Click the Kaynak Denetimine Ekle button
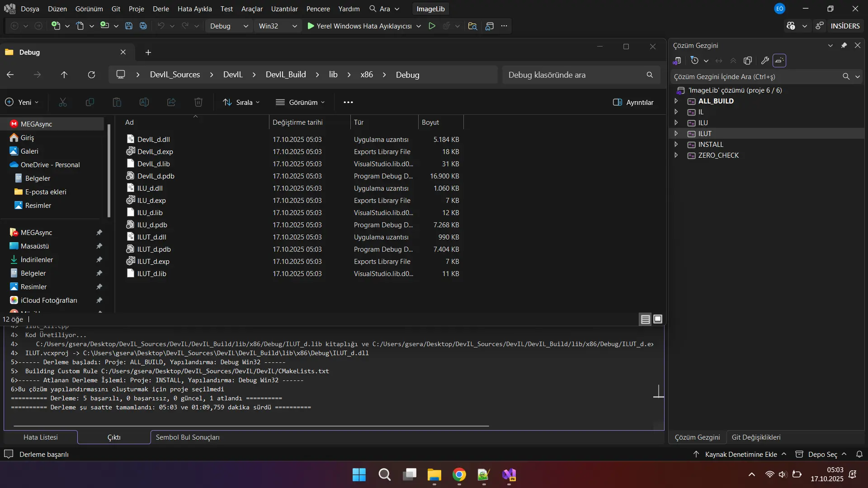868x488 pixels. click(741, 454)
